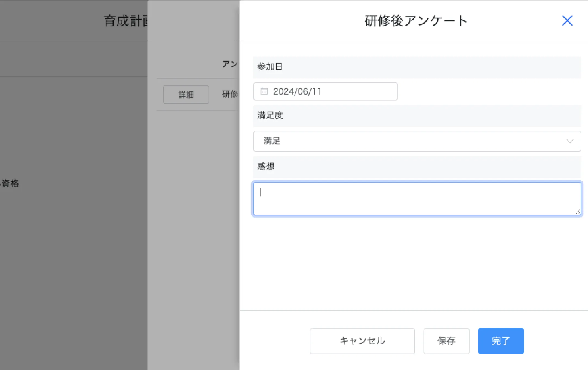588x370 pixels.
Task: Click the 参加日 section label
Action: (270, 67)
